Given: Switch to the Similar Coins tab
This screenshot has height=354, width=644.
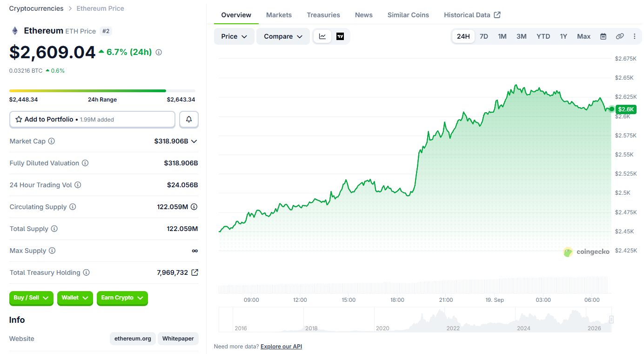Looking at the screenshot, I should (408, 15).
